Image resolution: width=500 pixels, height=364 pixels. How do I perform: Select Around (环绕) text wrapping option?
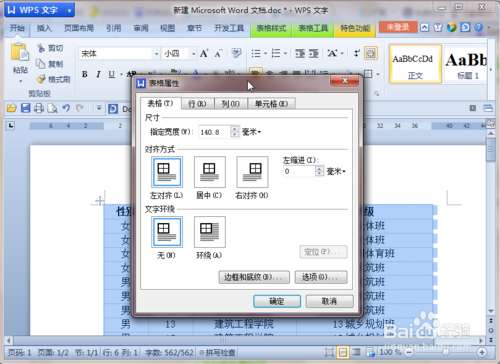point(209,232)
